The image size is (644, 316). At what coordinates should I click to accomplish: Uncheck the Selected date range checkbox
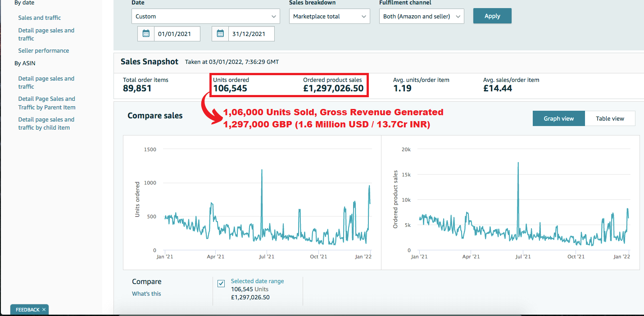coord(221,284)
